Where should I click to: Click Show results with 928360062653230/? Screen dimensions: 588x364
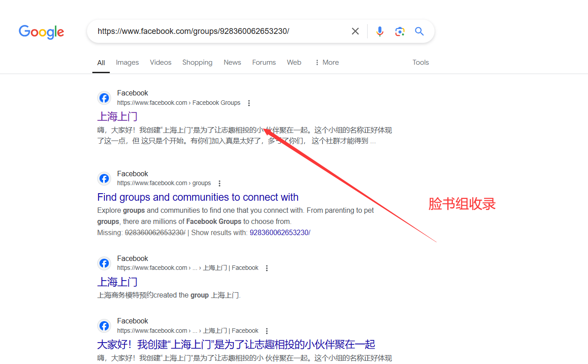(280, 232)
